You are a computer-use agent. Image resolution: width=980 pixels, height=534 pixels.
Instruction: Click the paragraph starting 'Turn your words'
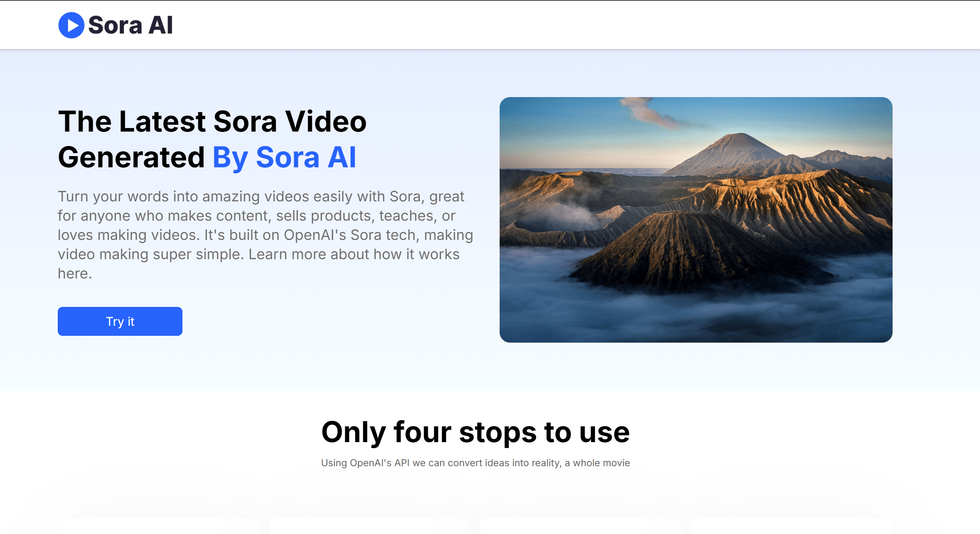point(265,235)
